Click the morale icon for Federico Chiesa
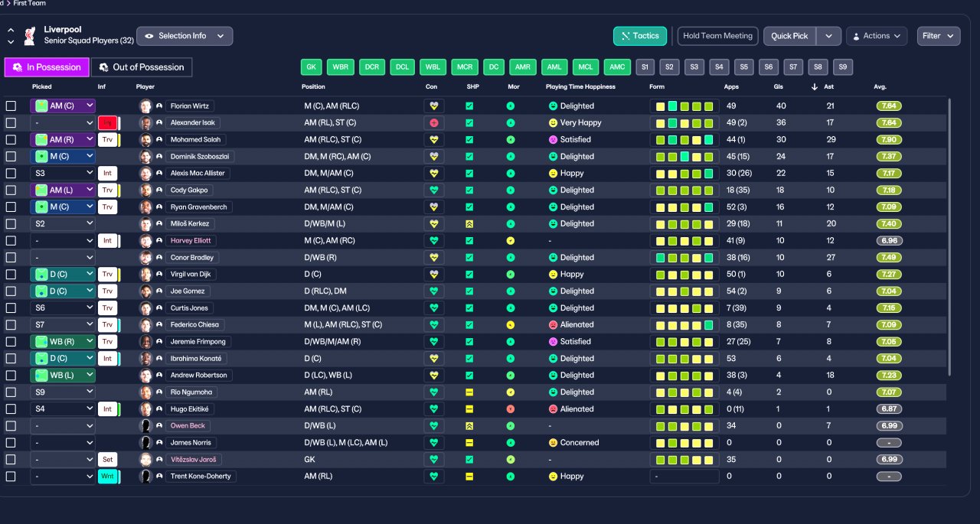The image size is (980, 524). [x=511, y=324]
